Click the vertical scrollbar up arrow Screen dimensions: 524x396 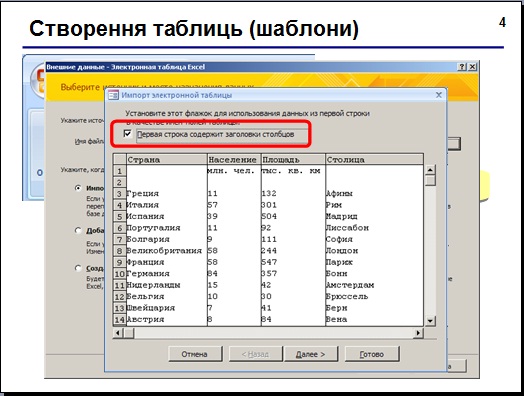430,170
